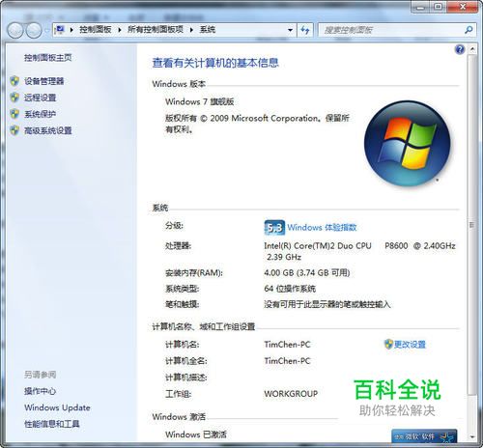Open 性能信息和工具 link
Image resolution: width=483 pixels, height=448 pixels.
pos(52,424)
